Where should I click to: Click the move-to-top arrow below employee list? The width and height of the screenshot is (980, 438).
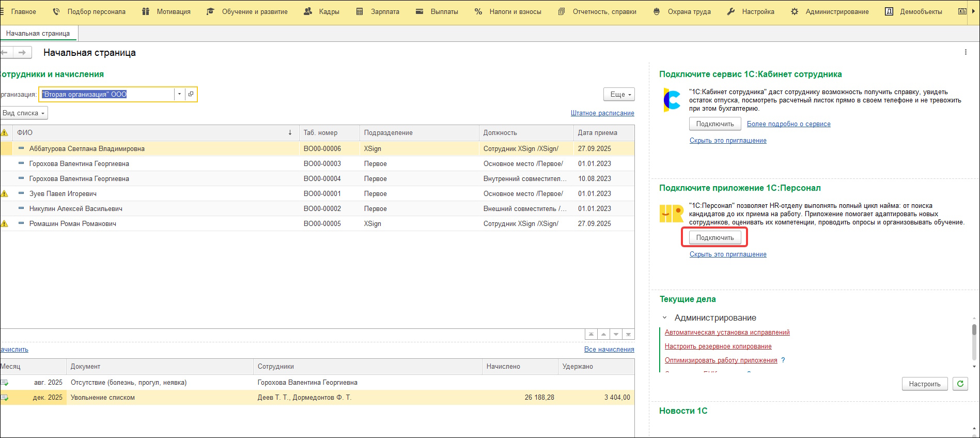[592, 335]
